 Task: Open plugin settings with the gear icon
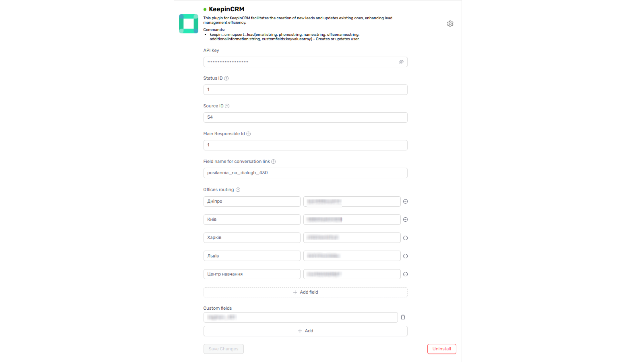[450, 24]
